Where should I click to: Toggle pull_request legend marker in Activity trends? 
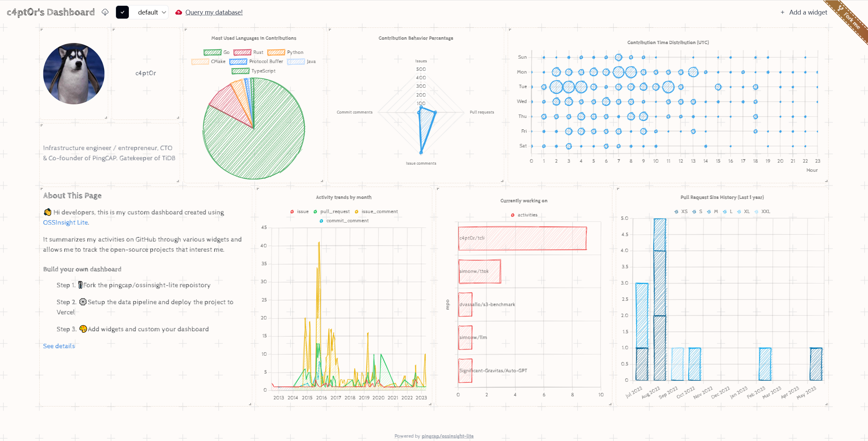[x=315, y=211]
